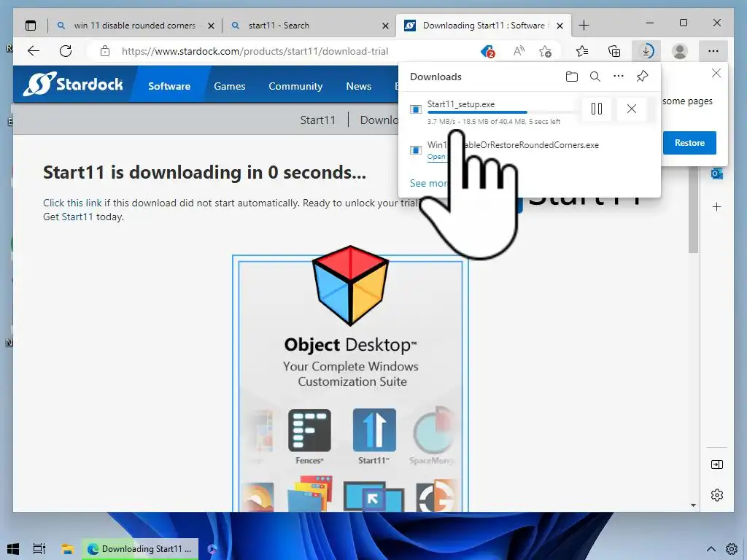Image resolution: width=747 pixels, height=560 pixels.
Task: Click the scrollbar down arrow
Action: pyautogui.click(x=693, y=505)
